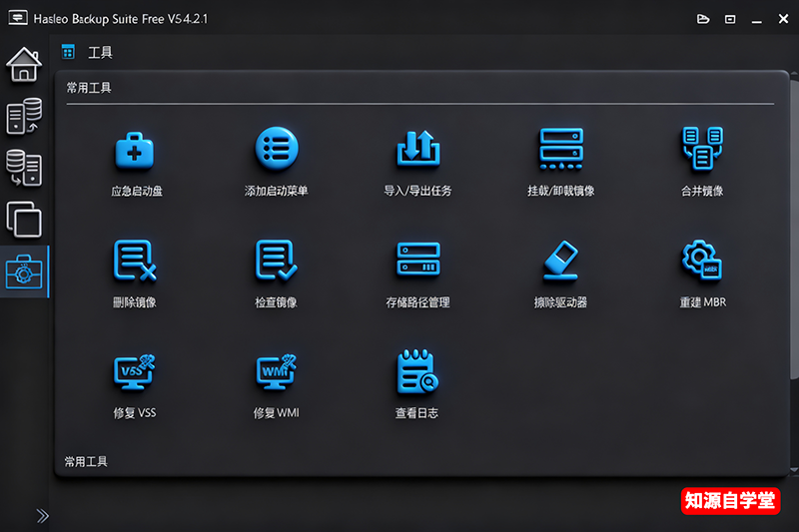
Task: Open the 合并镜像 merge image tool
Action: (702, 162)
